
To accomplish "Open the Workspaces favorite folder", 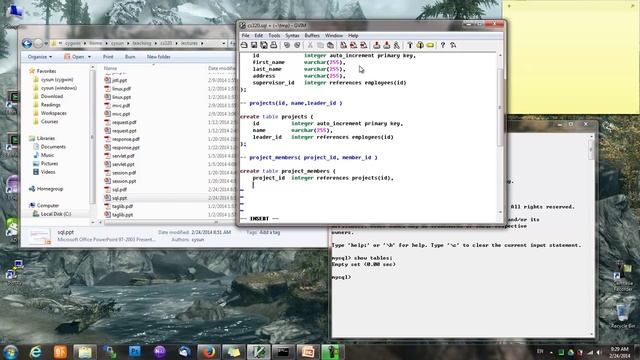I will (x=53, y=113).
